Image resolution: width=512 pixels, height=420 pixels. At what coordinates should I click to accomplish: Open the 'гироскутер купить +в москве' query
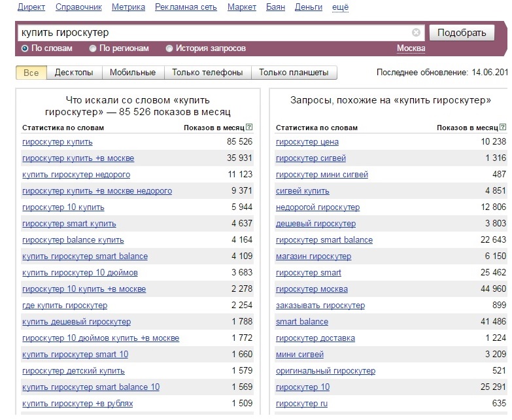pos(78,158)
